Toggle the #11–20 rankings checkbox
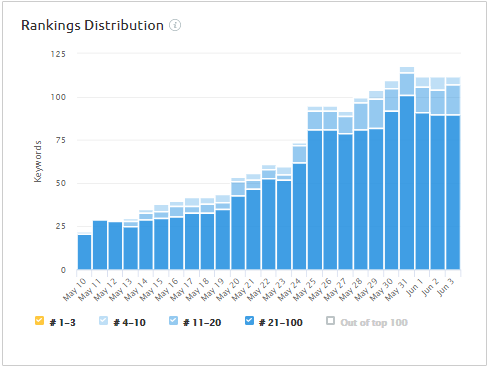489x369 pixels. click(173, 321)
